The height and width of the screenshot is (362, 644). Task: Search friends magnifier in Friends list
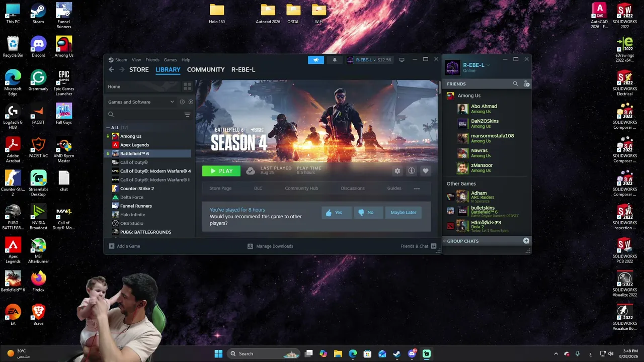click(515, 84)
